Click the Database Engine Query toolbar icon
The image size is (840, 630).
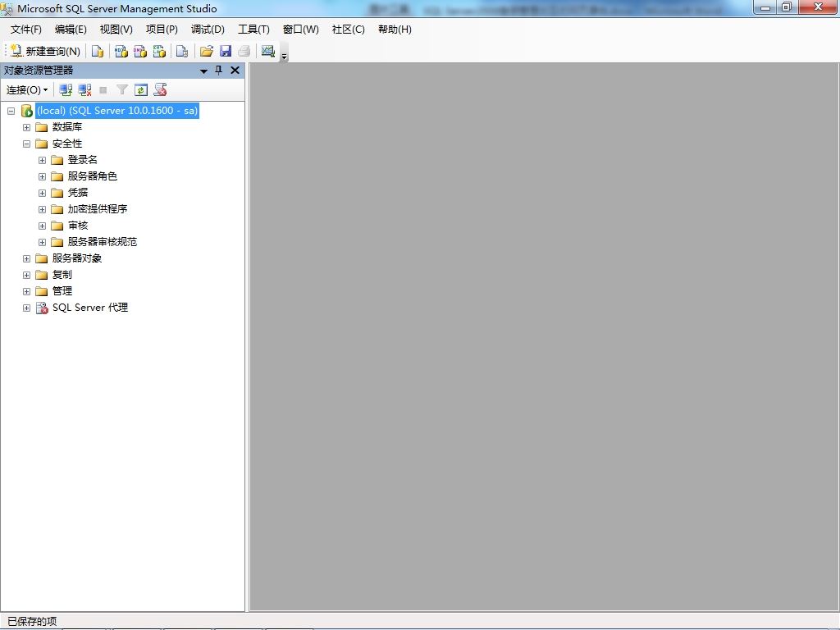(98, 52)
